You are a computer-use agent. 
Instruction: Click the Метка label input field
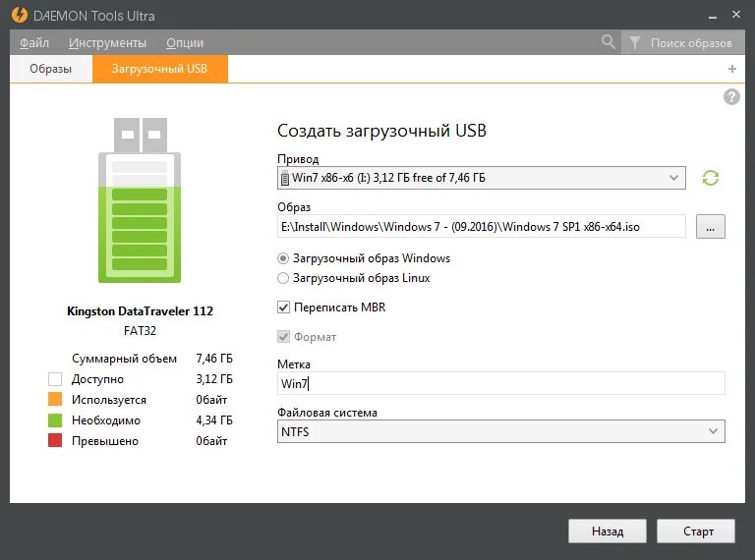click(x=500, y=383)
